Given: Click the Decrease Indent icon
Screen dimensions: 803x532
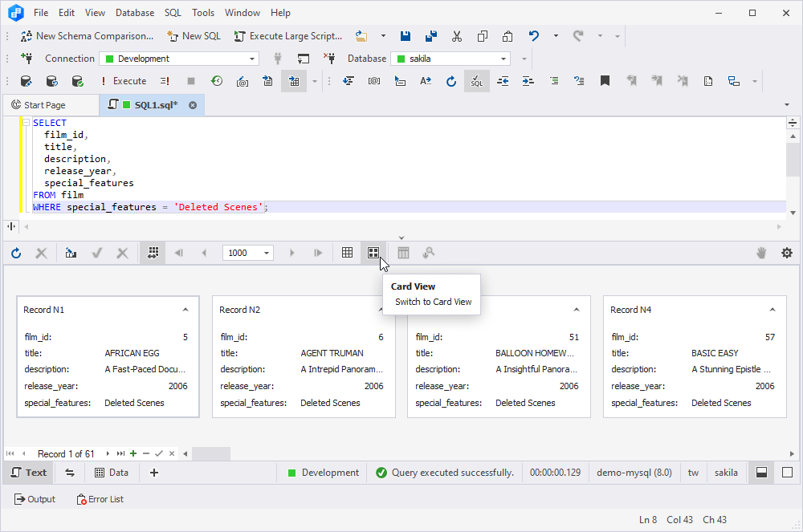Looking at the screenshot, I should (503, 81).
